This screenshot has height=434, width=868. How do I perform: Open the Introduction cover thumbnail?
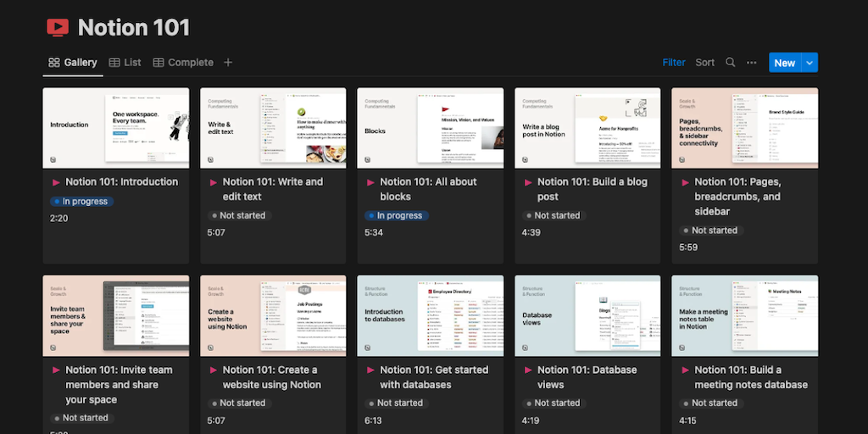tap(115, 128)
